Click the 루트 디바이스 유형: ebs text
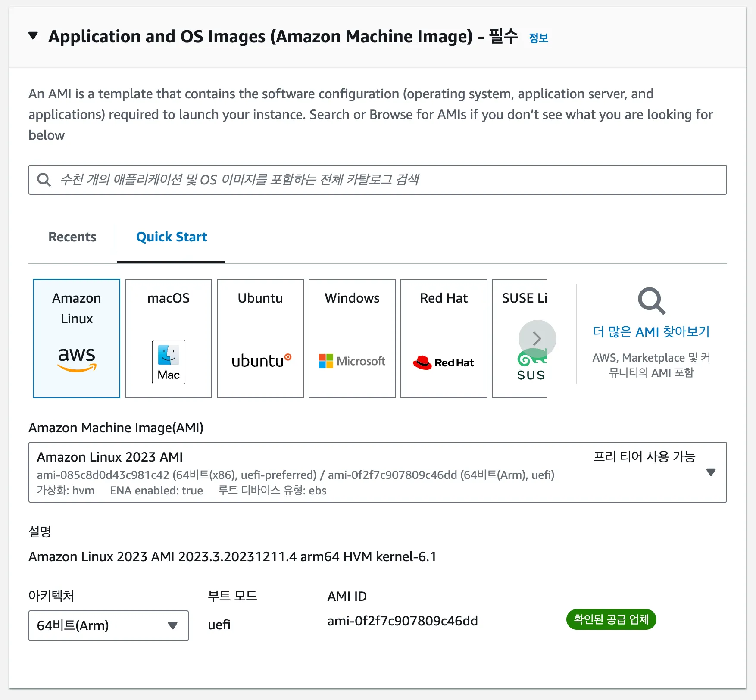 coord(272,491)
